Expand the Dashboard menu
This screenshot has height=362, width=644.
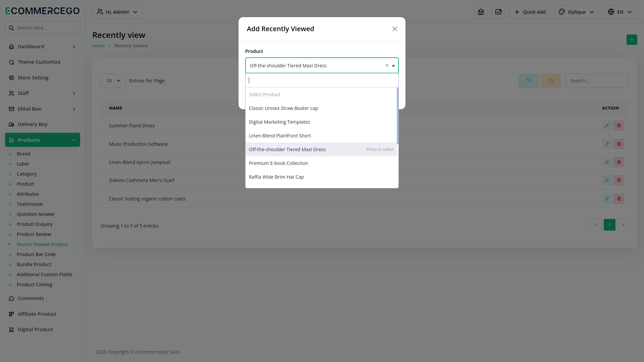(43, 47)
